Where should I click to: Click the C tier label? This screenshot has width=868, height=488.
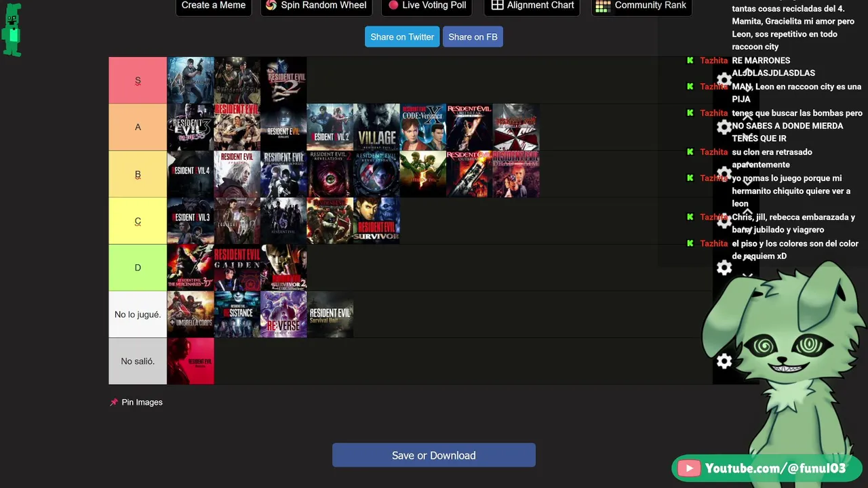pyautogui.click(x=138, y=221)
